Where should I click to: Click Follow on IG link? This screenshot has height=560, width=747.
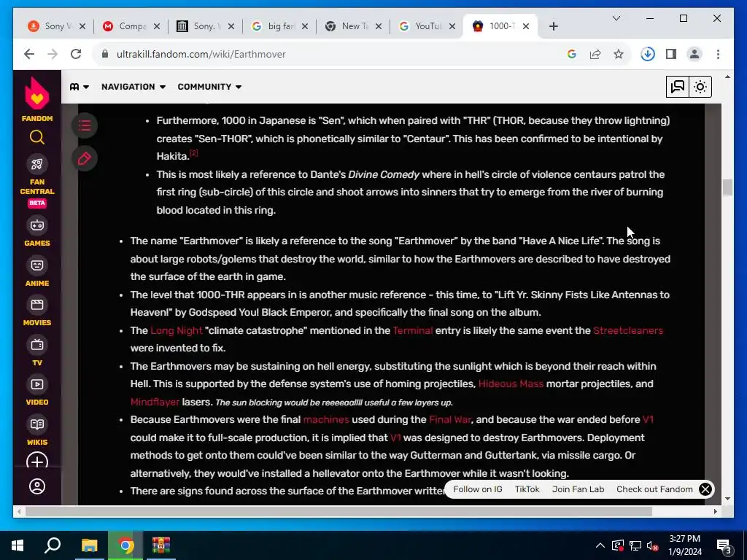click(477, 489)
